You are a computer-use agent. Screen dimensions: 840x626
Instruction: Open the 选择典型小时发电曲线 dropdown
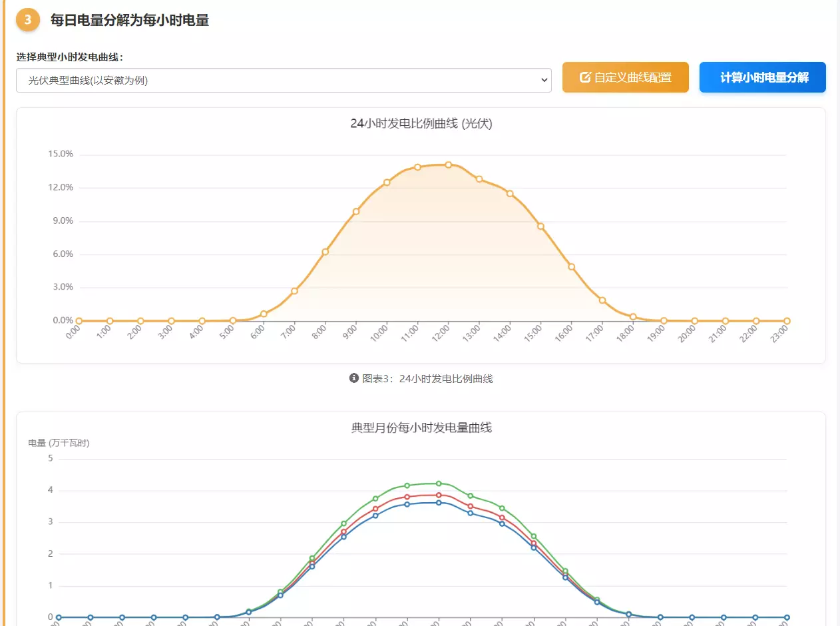point(283,81)
